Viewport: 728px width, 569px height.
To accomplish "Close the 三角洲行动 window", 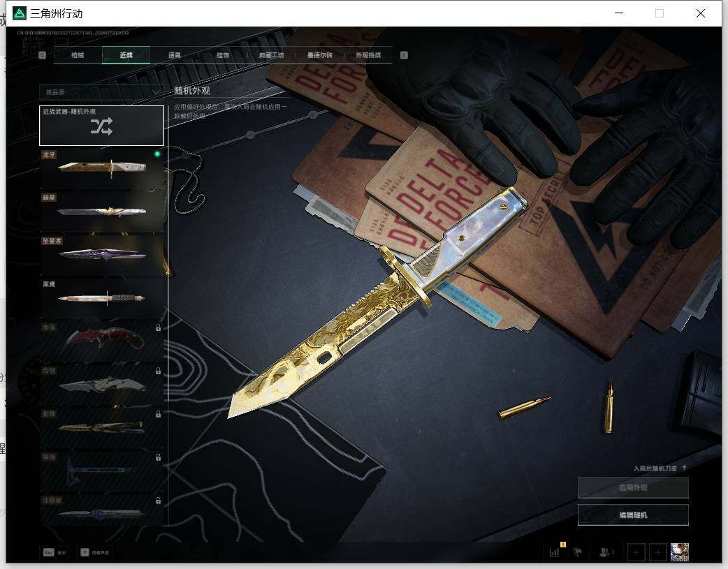I will click(x=701, y=13).
